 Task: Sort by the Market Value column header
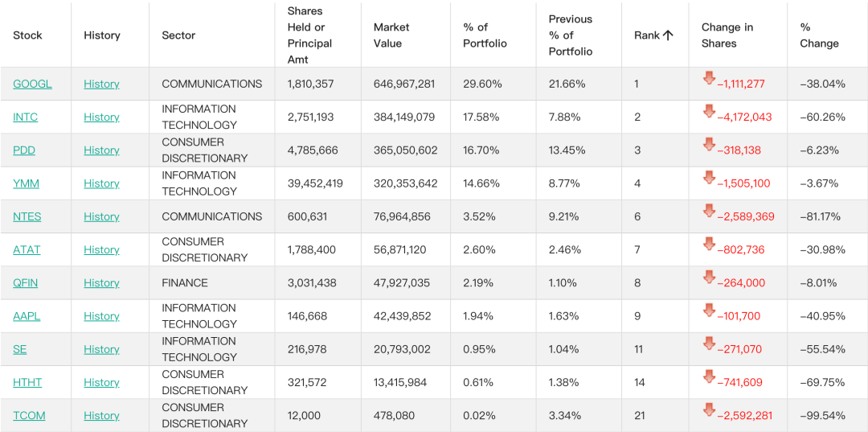point(391,35)
